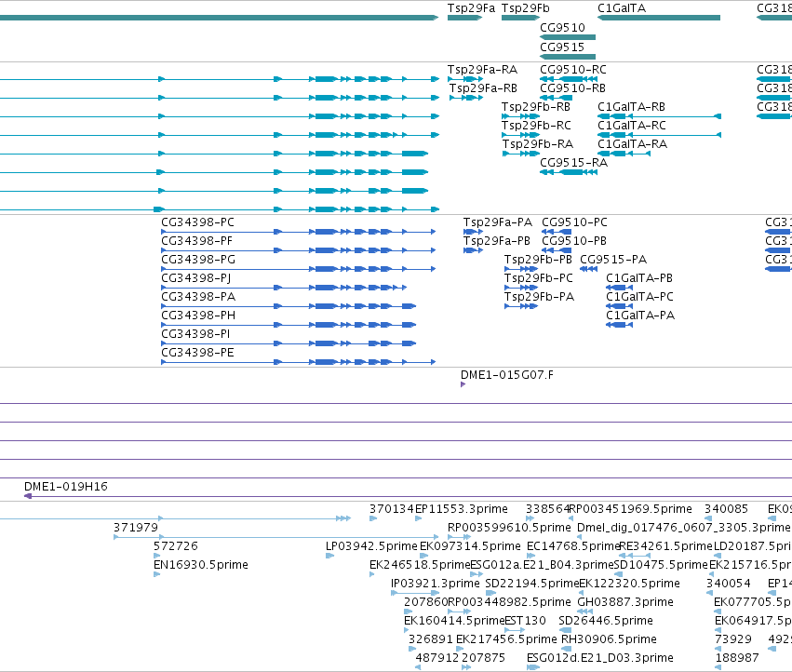Select transcript C1GalTA-RA
792x672 pixels.
[x=632, y=144]
